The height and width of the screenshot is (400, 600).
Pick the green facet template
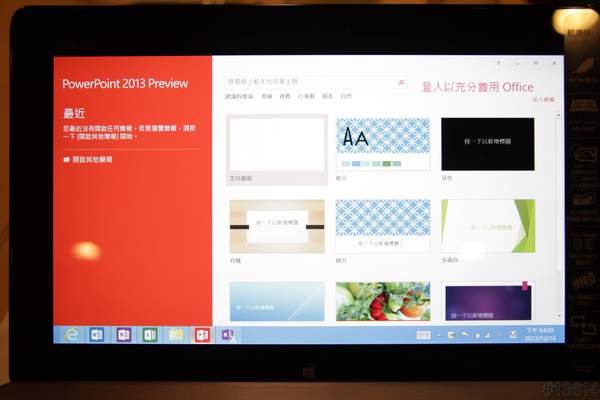coord(488,226)
